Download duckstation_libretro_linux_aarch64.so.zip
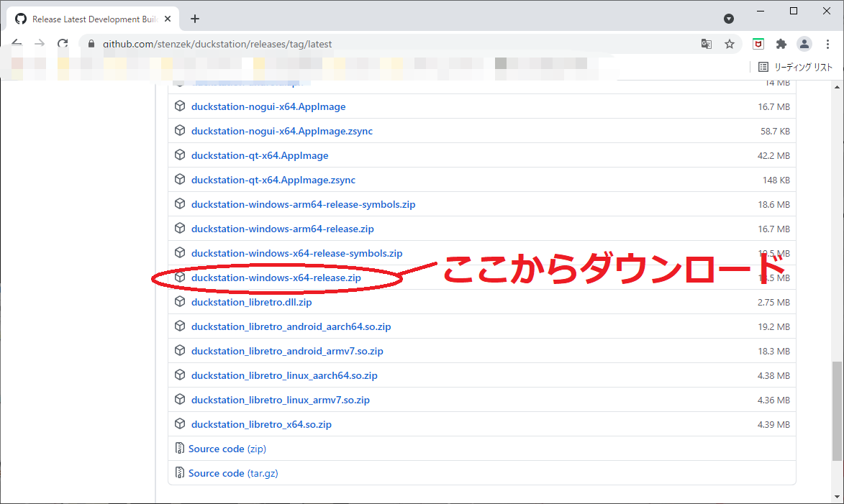Screen dimensions: 844x504 (x=284, y=375)
